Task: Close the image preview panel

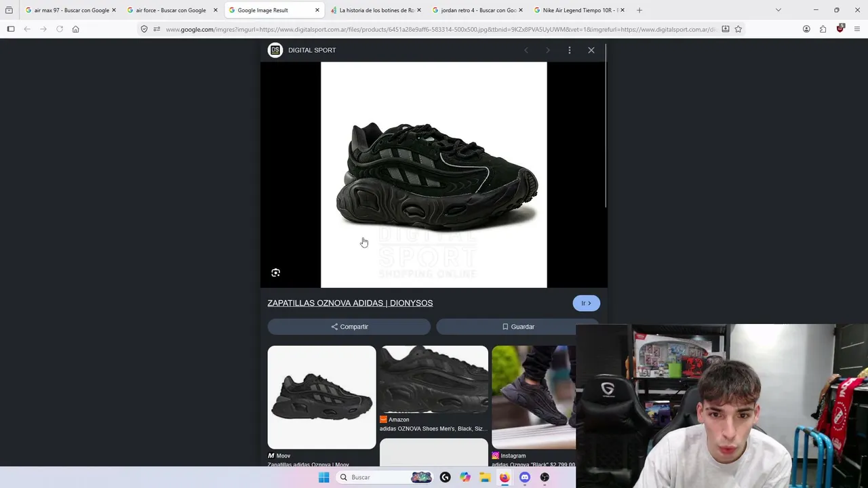Action: click(x=591, y=50)
